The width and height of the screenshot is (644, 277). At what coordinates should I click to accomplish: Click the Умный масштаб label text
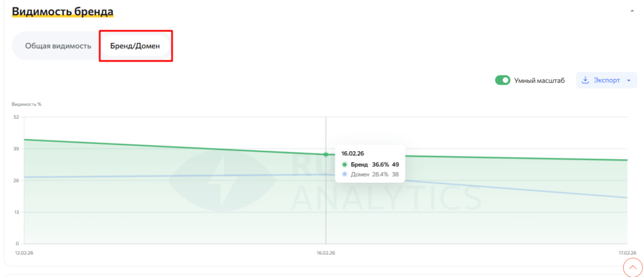click(x=539, y=80)
